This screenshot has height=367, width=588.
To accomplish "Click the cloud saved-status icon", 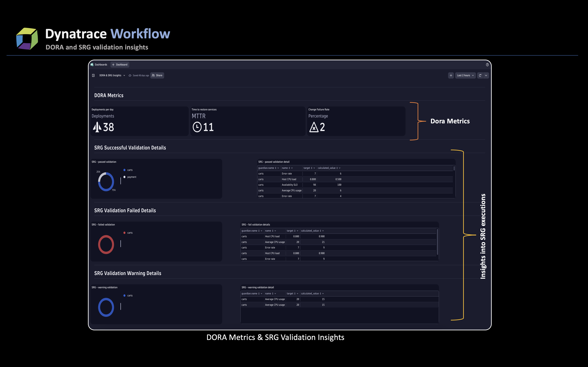I will (130, 76).
